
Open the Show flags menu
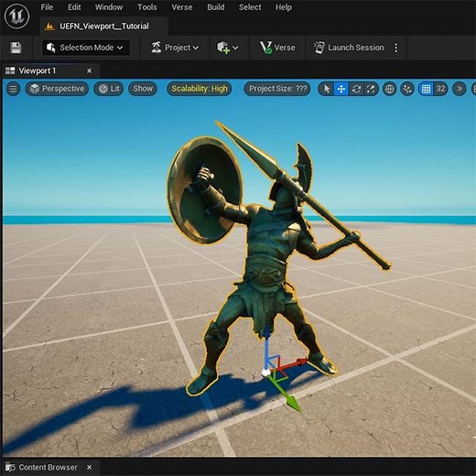(143, 89)
